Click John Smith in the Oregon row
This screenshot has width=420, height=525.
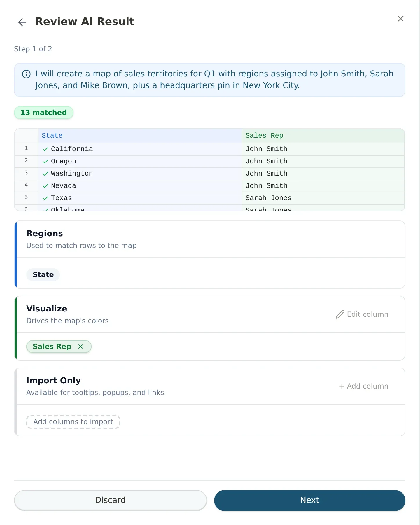click(323, 161)
